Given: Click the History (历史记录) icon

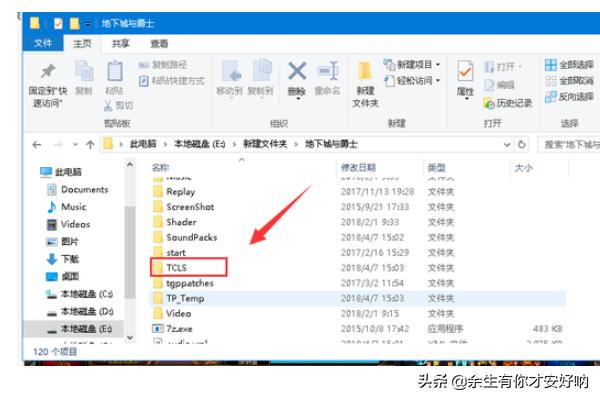Looking at the screenshot, I should point(490,103).
